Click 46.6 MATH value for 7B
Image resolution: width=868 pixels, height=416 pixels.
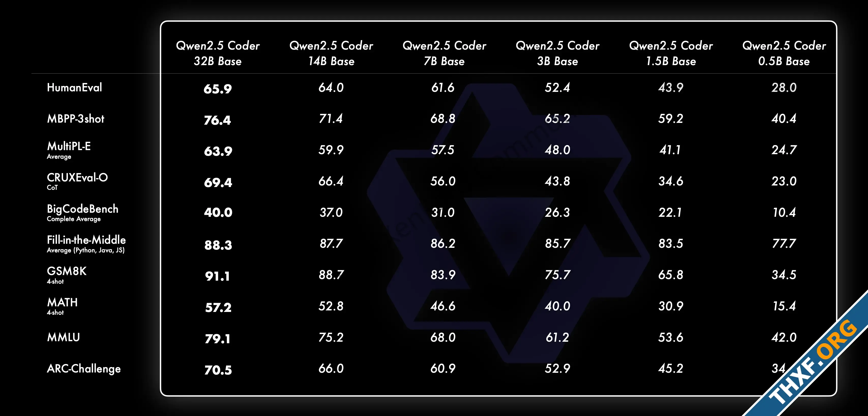(443, 306)
